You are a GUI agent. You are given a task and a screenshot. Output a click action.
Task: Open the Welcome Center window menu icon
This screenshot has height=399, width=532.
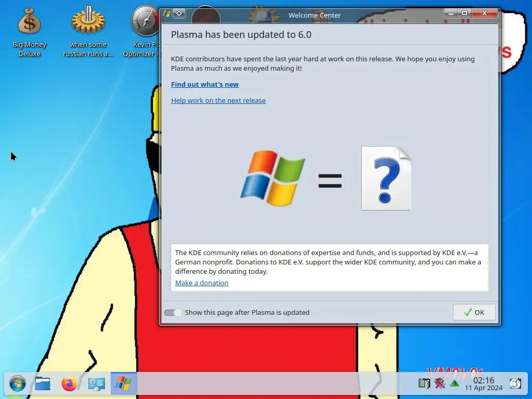[167, 14]
